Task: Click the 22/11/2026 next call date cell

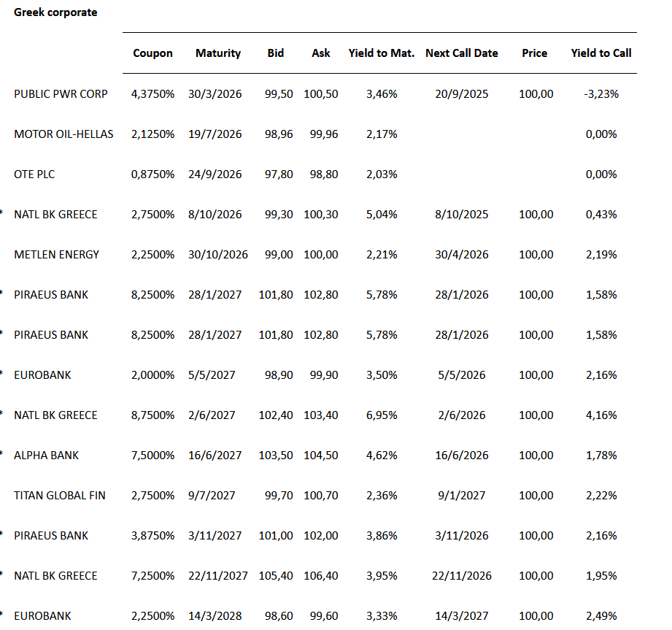Action: (x=462, y=576)
